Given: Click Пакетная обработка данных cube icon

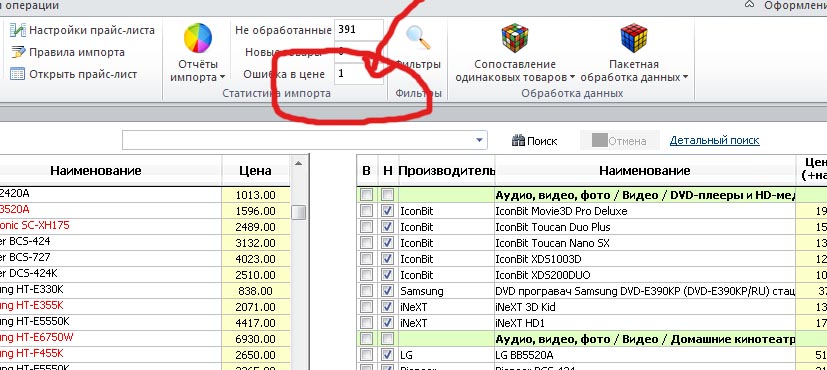Looking at the screenshot, I should pyautogui.click(x=633, y=38).
